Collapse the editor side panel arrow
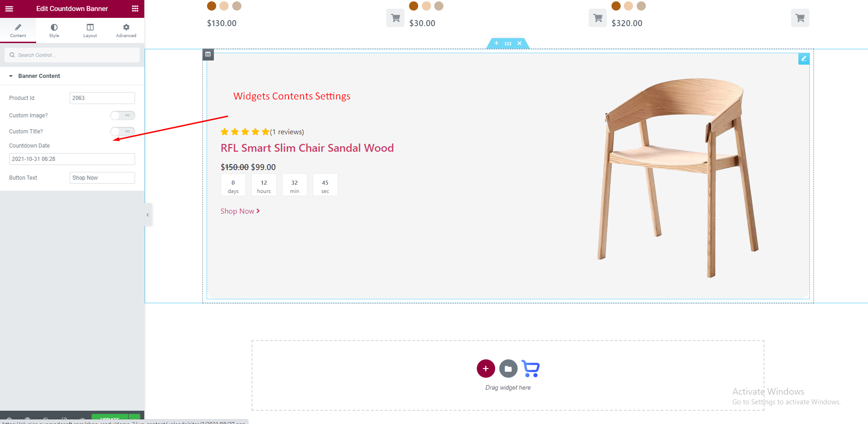Viewport: 868px width, 424px height. (147, 215)
